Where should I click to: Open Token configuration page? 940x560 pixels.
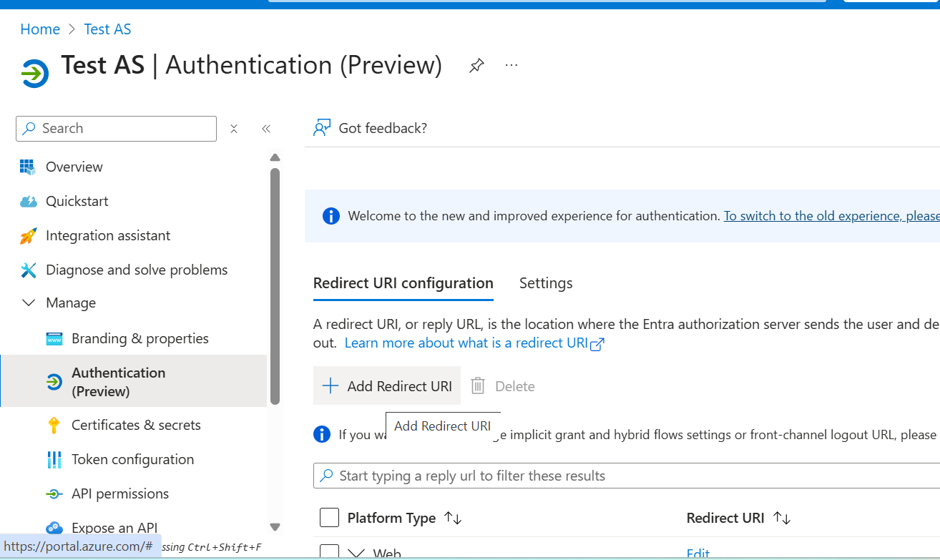(x=132, y=459)
